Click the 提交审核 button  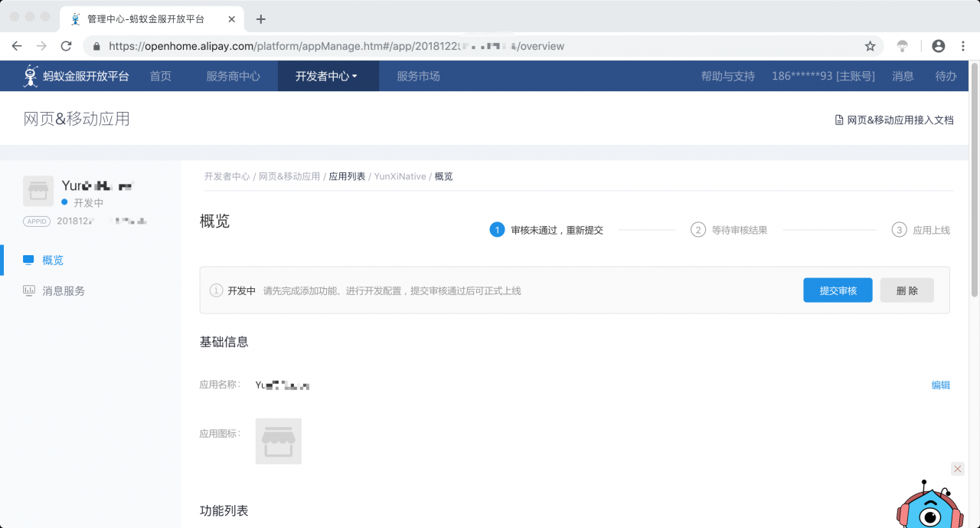tap(838, 290)
